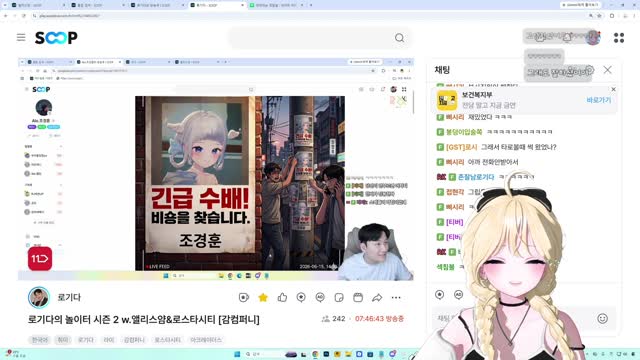Click the AD balloon icon in chat footer
The width and height of the screenshot is (640, 360).
pos(458,294)
